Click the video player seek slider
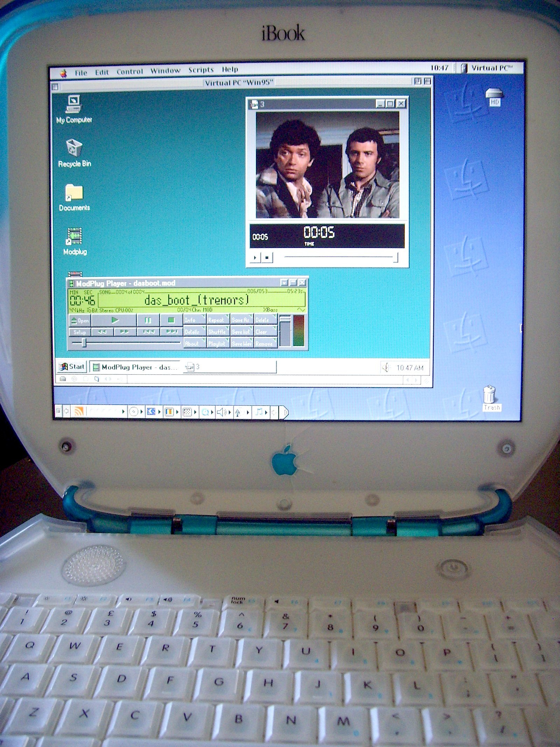Screen dimensions: 560x747 341,257
